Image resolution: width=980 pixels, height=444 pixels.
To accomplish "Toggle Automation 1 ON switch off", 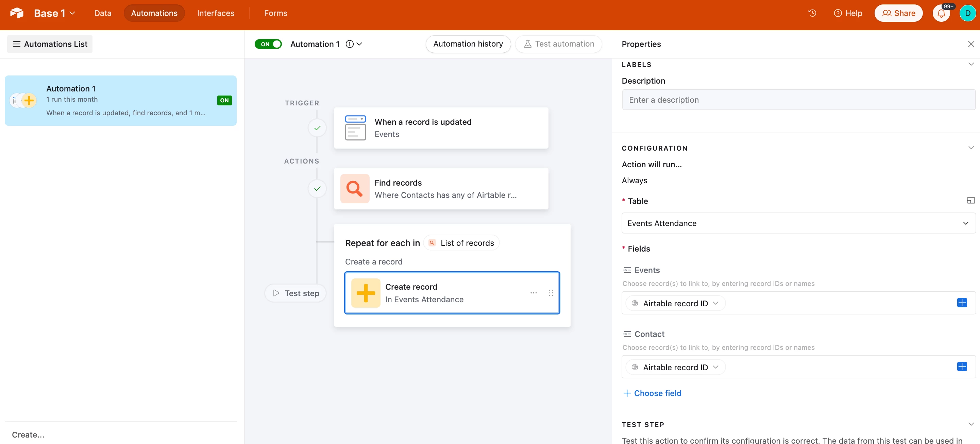I will click(x=268, y=44).
